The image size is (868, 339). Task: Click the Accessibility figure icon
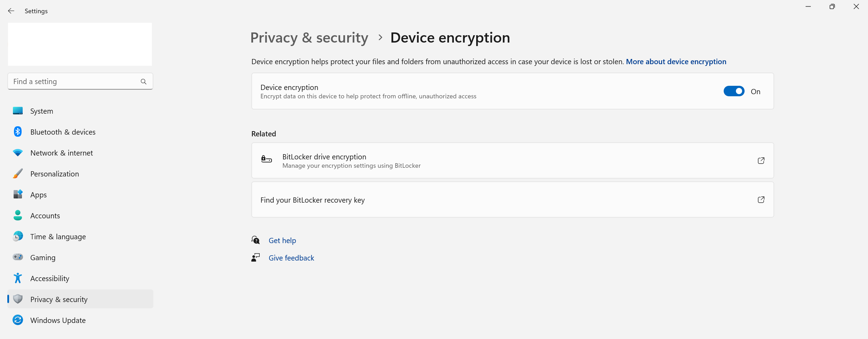click(18, 278)
